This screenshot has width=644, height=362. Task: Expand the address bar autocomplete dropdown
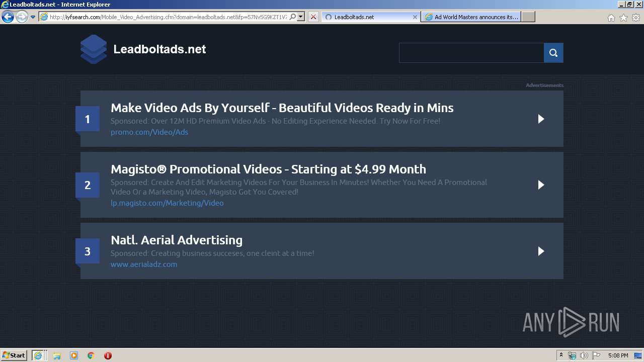click(301, 17)
